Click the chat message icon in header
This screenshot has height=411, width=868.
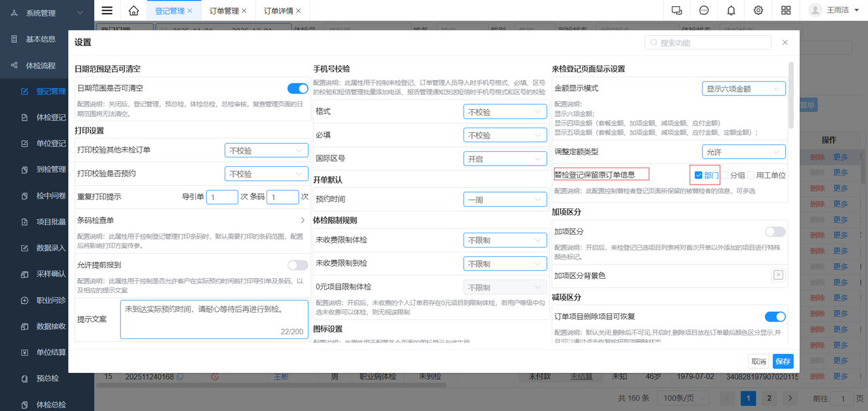click(x=704, y=10)
